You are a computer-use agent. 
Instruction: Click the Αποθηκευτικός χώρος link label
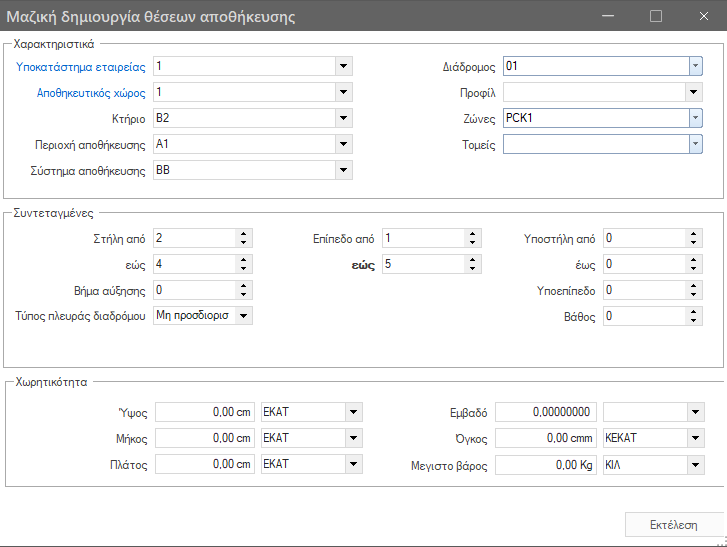[x=91, y=93]
